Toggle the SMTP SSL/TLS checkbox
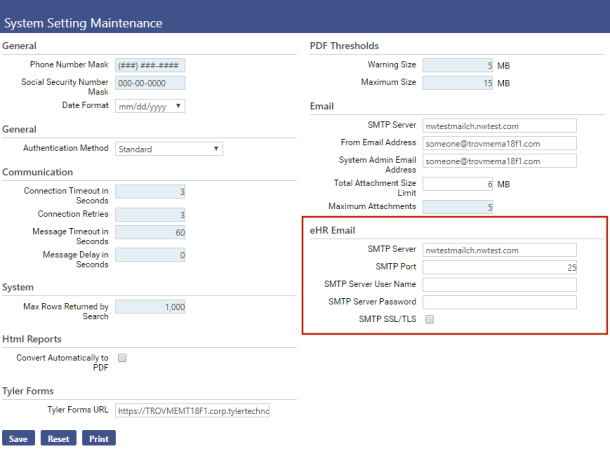This screenshot has height=449, width=610. coord(429,319)
